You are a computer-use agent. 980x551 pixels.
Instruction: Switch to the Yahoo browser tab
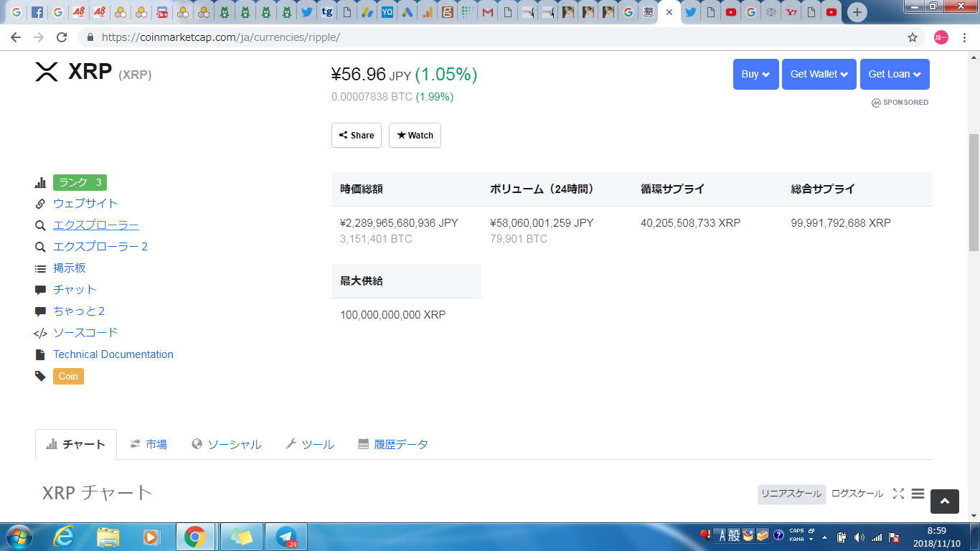click(x=791, y=12)
